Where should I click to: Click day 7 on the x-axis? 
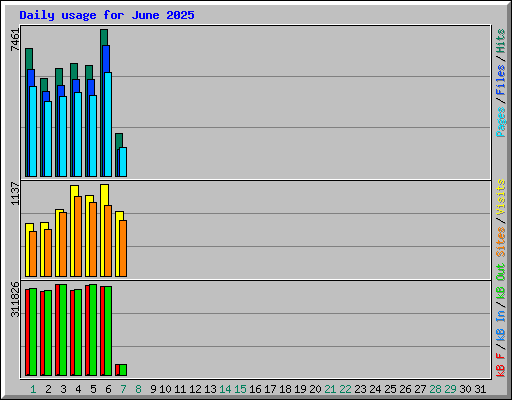pos(123,389)
